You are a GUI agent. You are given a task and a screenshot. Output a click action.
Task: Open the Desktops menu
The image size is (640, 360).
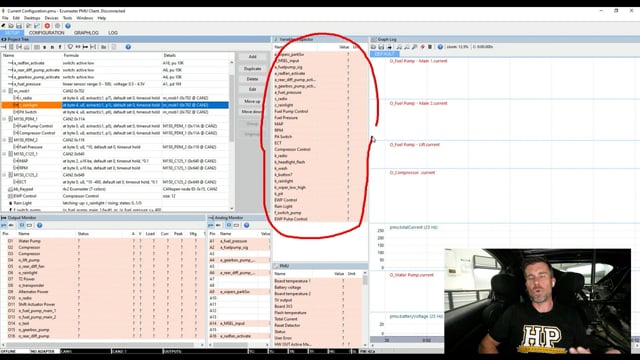tap(32, 18)
